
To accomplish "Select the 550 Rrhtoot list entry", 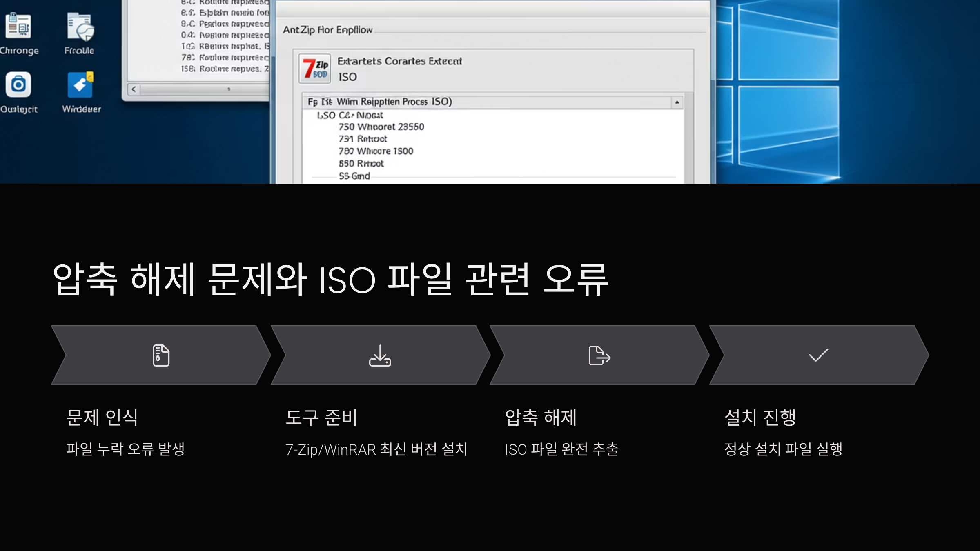I will tap(361, 164).
